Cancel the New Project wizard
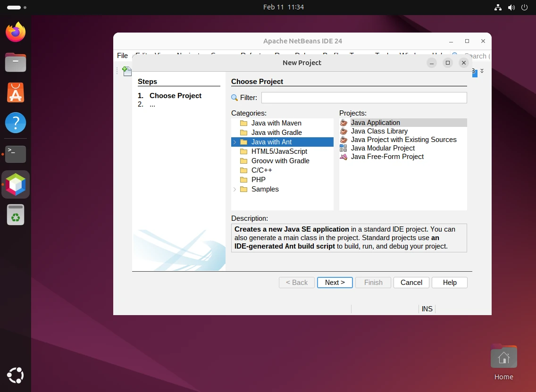The width and height of the screenshot is (536, 392). pyautogui.click(x=411, y=282)
